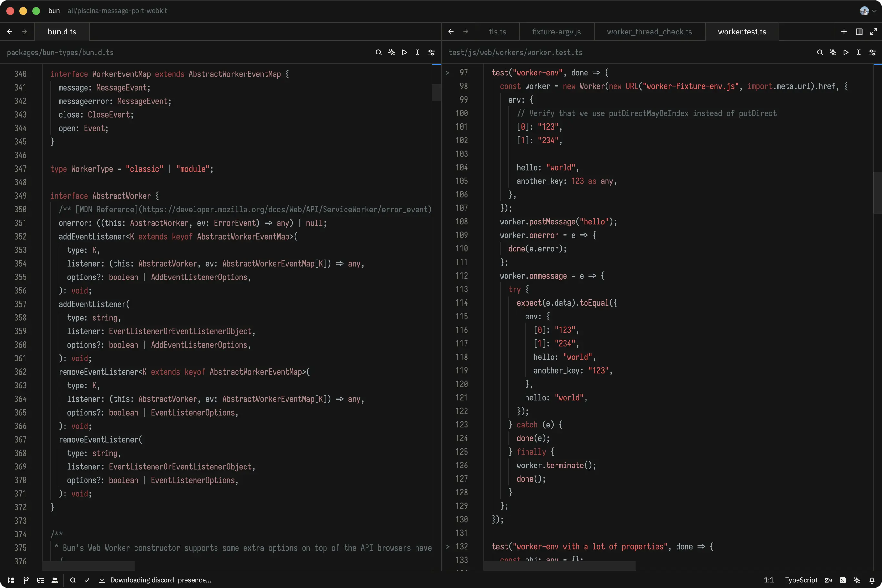The image size is (882, 588).
Task: Select the bun.d.ts tab
Action: tap(62, 32)
